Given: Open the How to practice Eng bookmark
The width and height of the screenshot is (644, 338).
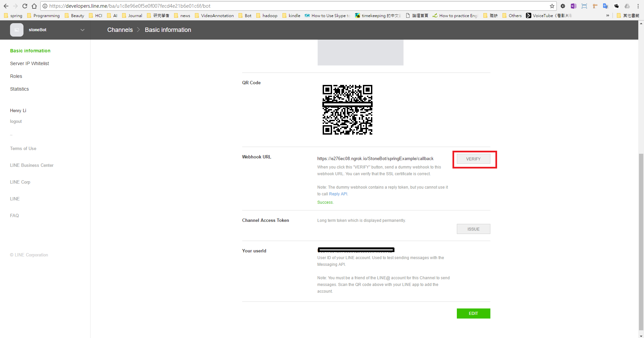Looking at the screenshot, I should pyautogui.click(x=455, y=15).
